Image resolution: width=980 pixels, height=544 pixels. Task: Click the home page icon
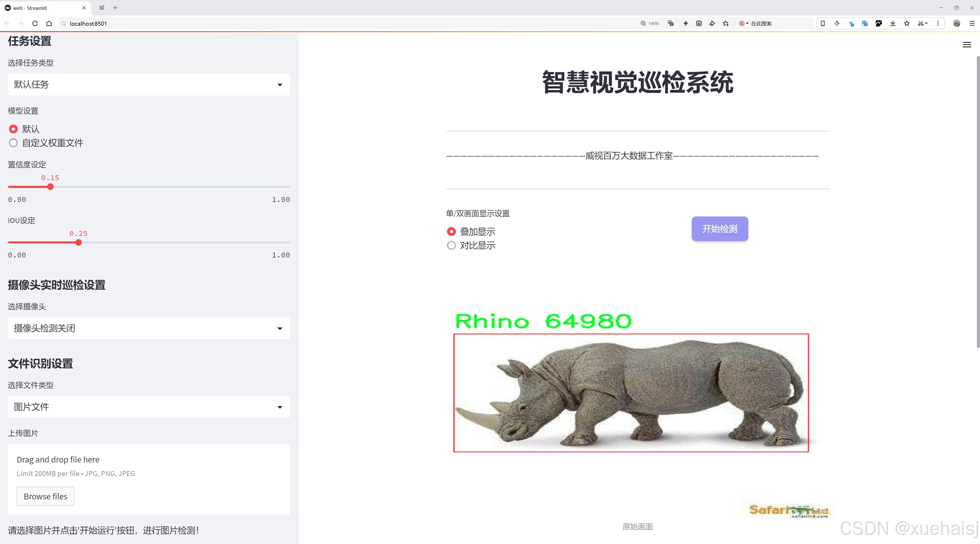(x=49, y=23)
